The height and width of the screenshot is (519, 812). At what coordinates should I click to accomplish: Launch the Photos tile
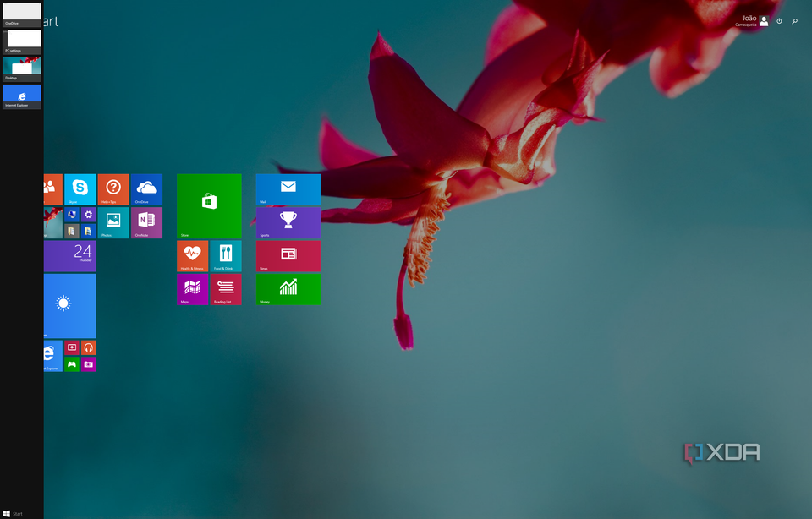[113, 222]
